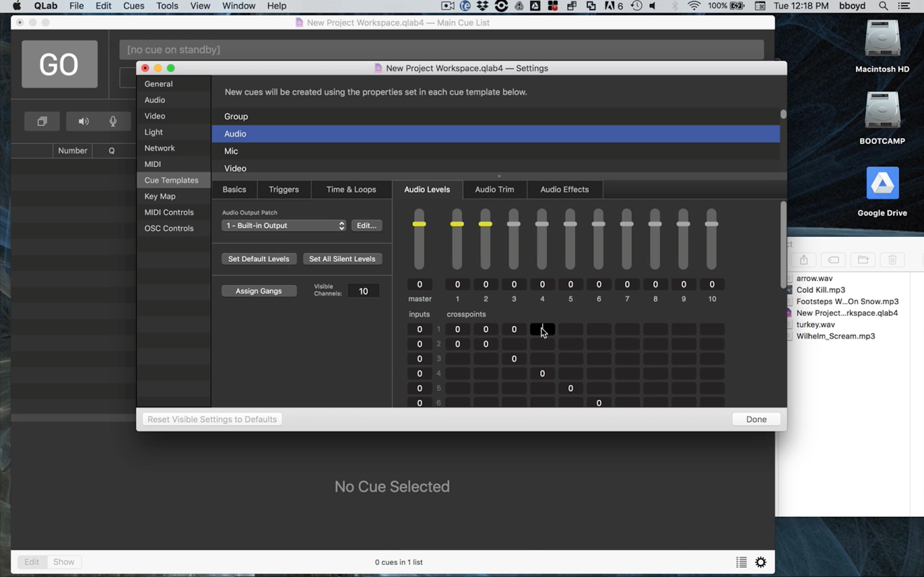Image resolution: width=924 pixels, height=577 pixels.
Task: Switch to the Audio Trim tab
Action: pos(494,189)
